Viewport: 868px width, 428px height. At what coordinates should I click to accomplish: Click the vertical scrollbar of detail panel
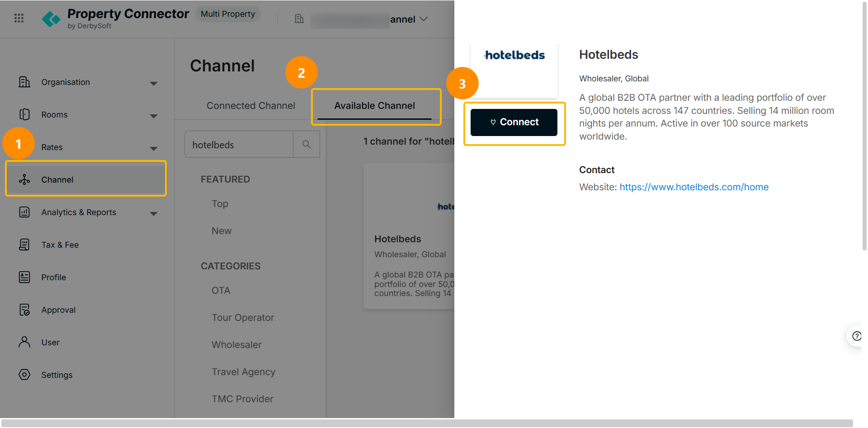(x=864, y=127)
